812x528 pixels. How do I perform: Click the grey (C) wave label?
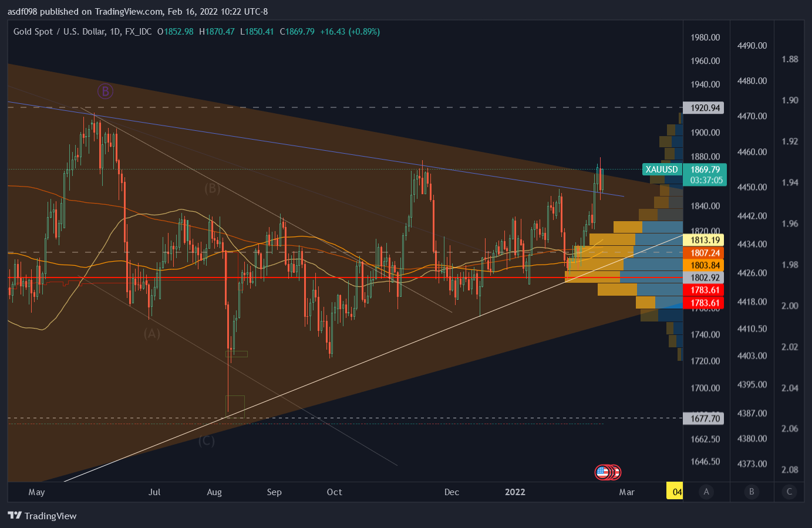coord(206,441)
